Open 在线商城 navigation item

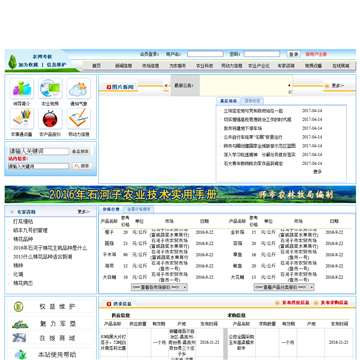coord(341,66)
